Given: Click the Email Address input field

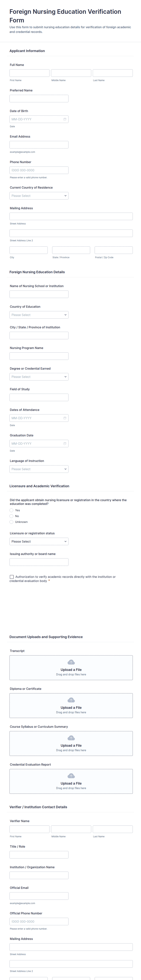Looking at the screenshot, I should (39, 145).
